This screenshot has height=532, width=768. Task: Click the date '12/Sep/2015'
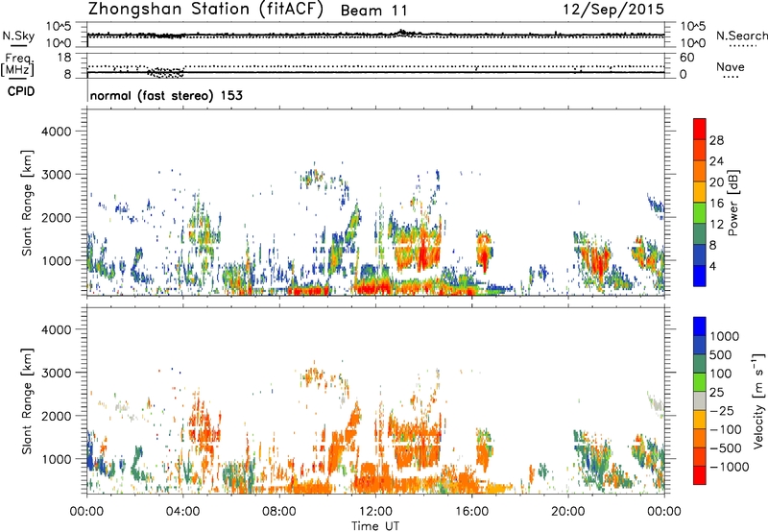[x=613, y=10]
